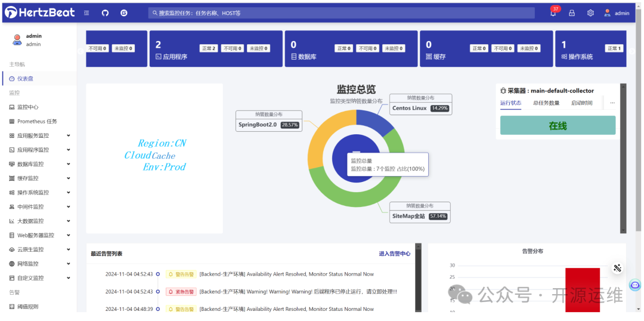Screen dimensions: 644x321
Task: Click the Web服务器监控 sidebar icon
Action: (x=12, y=236)
